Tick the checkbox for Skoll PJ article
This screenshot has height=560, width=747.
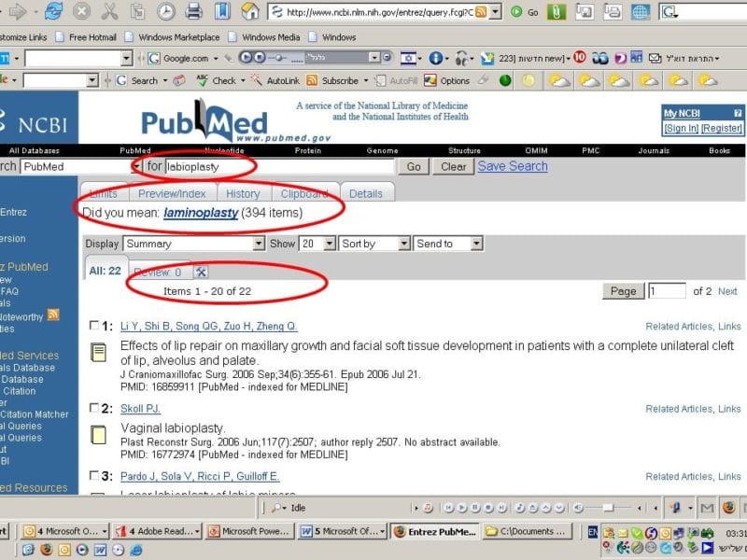(x=93, y=409)
